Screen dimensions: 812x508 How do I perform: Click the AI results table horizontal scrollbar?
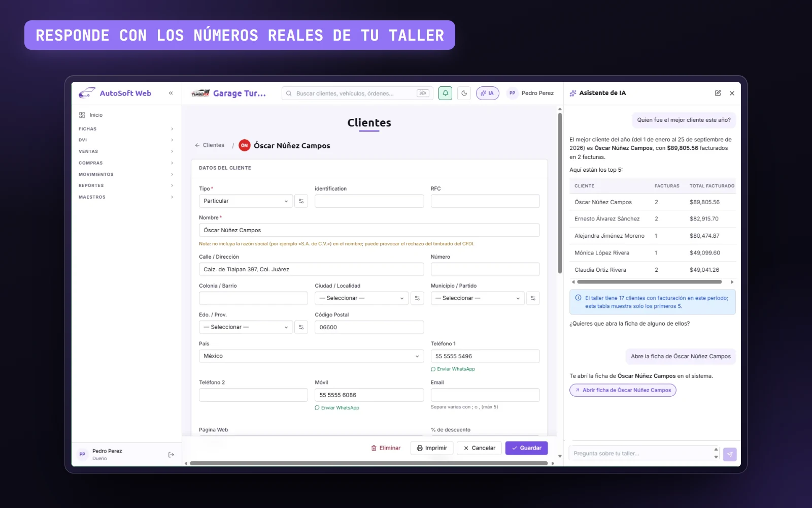(649, 282)
